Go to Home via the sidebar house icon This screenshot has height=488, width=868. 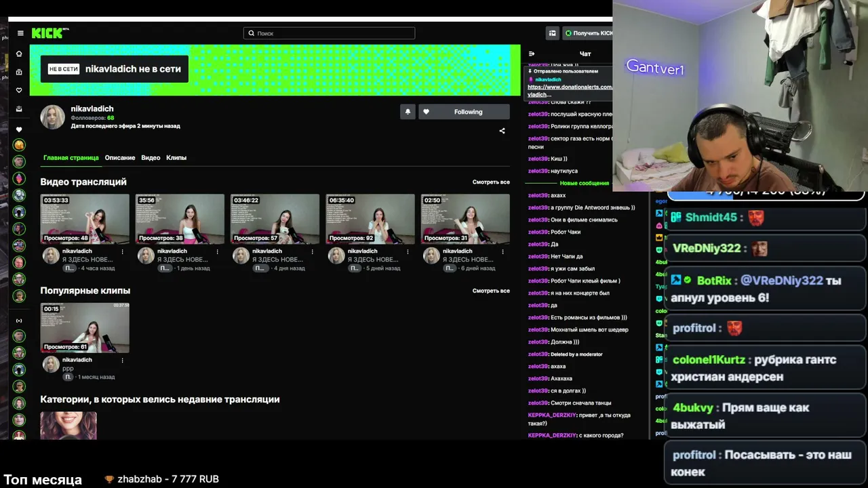click(19, 54)
